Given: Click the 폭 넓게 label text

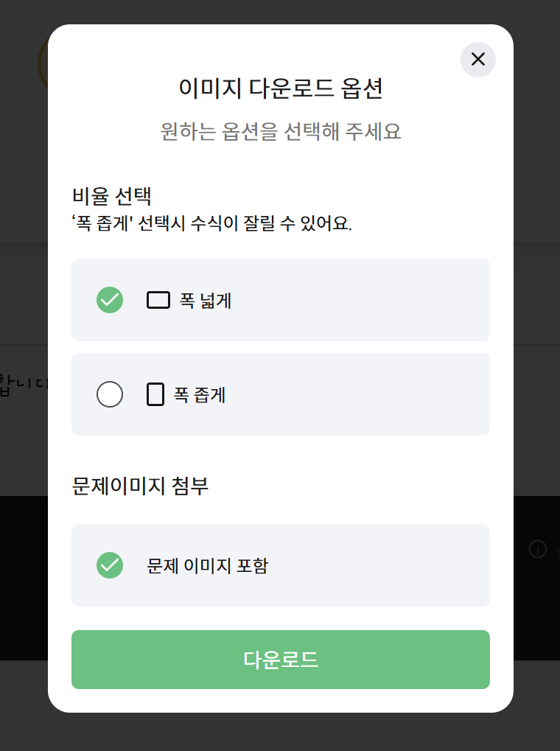Looking at the screenshot, I should click(206, 301).
